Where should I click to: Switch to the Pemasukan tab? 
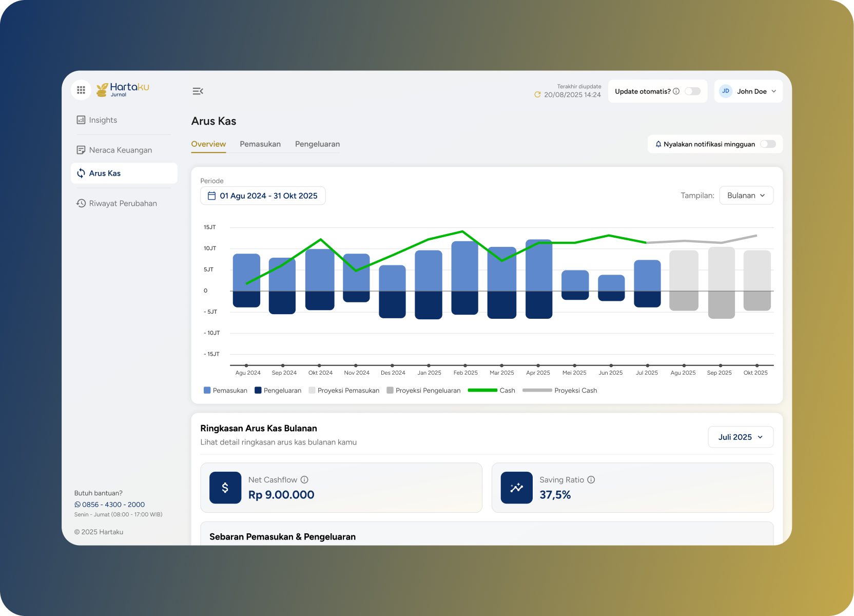[260, 144]
